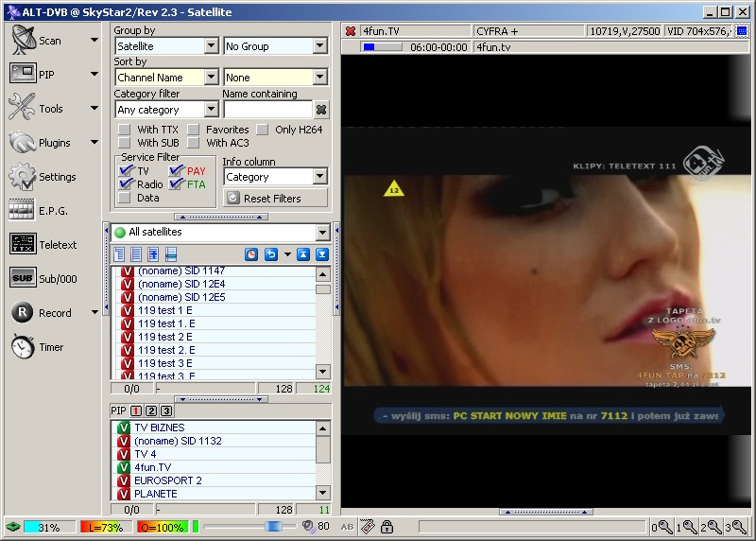Screen dimensions: 756x541
Task: Click the AB audio channel icon
Action: click(347, 527)
